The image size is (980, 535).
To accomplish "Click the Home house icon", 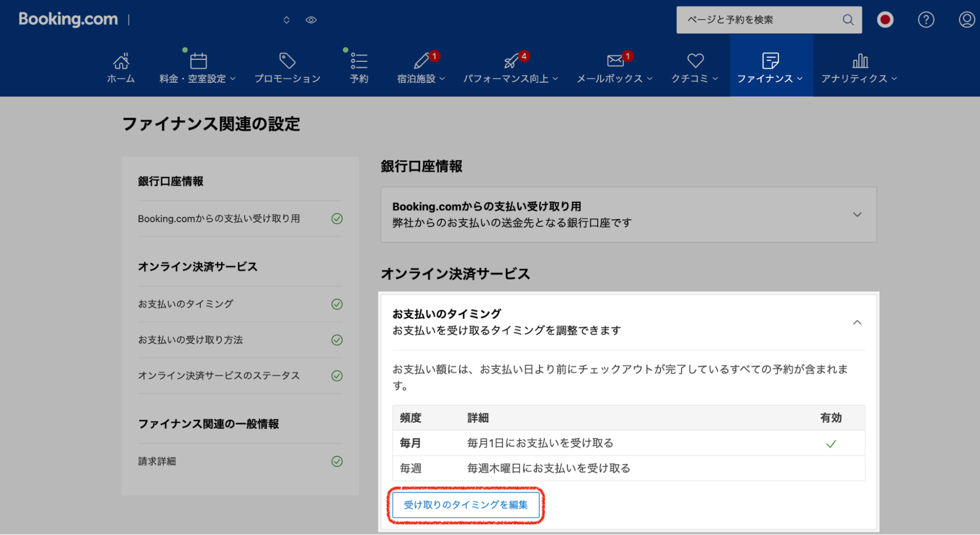I will pyautogui.click(x=121, y=61).
